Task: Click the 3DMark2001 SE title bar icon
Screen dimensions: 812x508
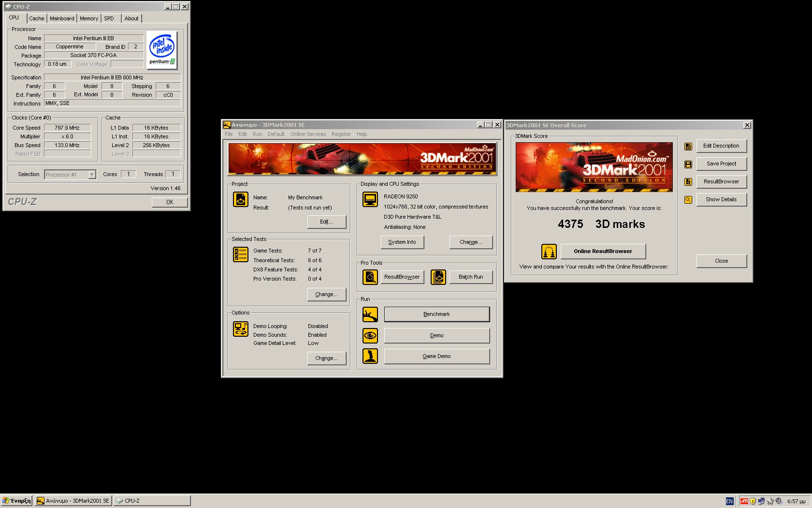Action: coord(227,125)
